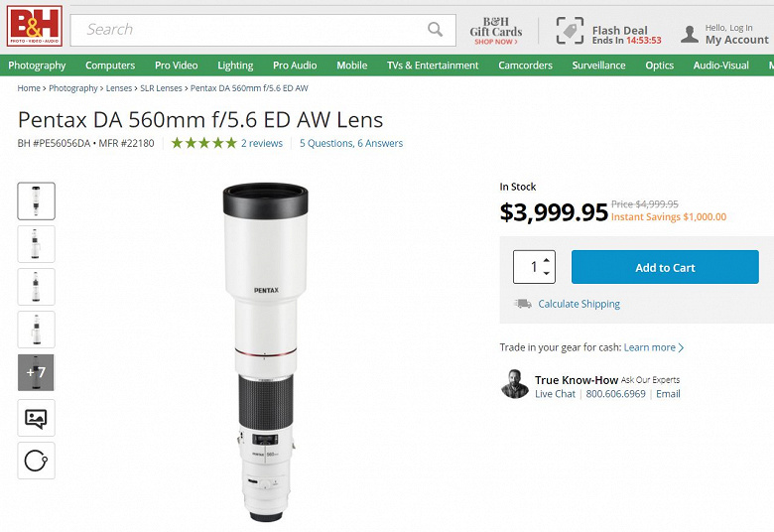Viewport: 774px width, 532px height.
Task: Click into the Search field
Action: click(x=248, y=30)
